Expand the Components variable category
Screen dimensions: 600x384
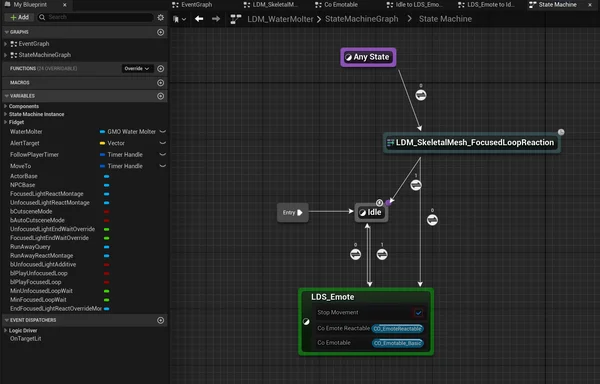tap(5, 106)
